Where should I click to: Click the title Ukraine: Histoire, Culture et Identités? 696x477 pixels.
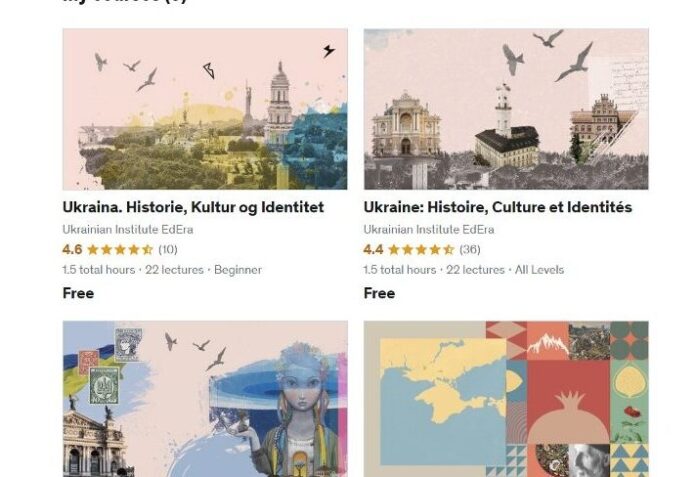pos(498,207)
